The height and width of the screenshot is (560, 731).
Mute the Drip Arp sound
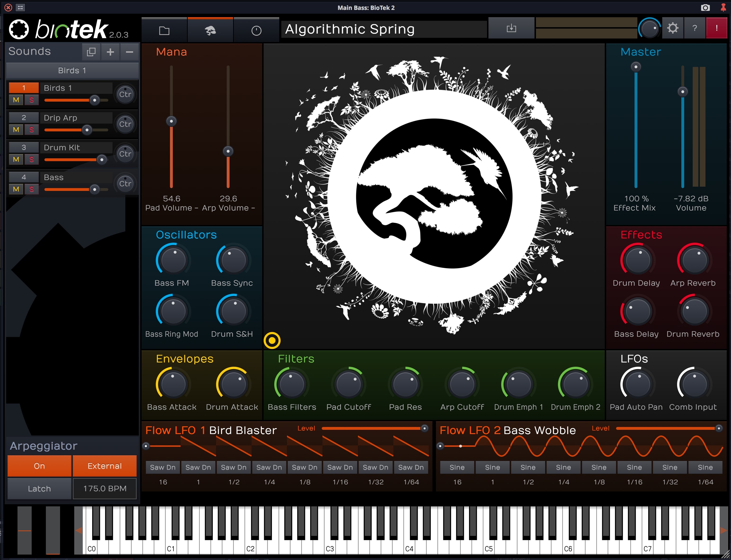point(16,130)
